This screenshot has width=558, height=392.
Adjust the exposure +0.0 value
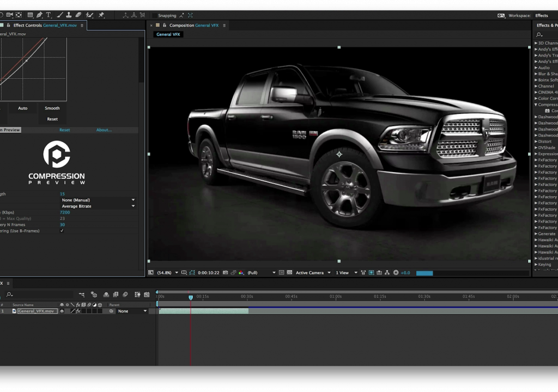click(x=405, y=273)
